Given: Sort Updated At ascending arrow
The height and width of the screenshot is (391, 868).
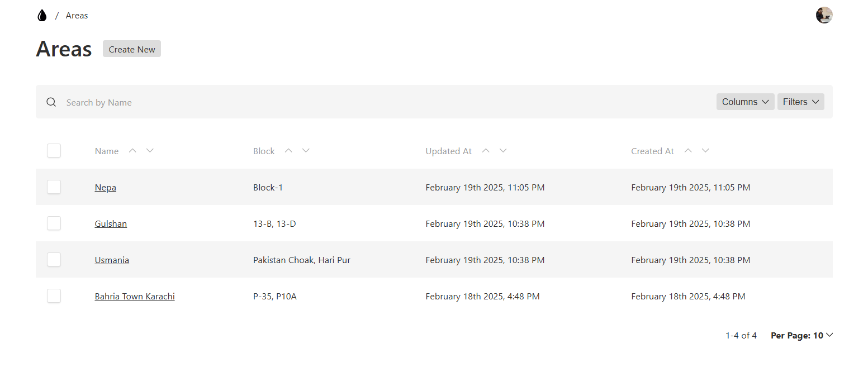Looking at the screenshot, I should pos(486,150).
